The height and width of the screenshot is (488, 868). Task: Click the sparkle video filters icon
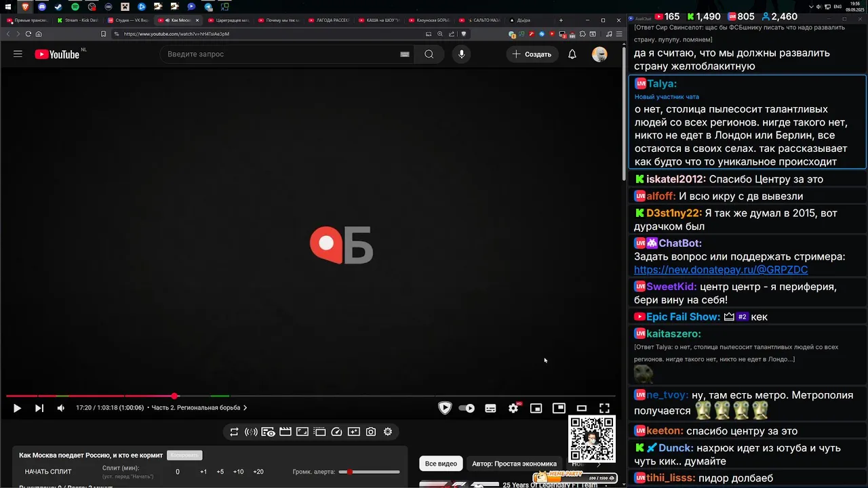(354, 432)
